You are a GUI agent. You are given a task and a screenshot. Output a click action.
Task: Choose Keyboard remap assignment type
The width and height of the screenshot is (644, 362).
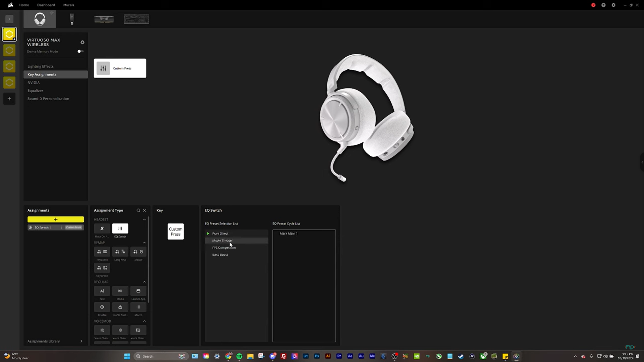(x=102, y=252)
